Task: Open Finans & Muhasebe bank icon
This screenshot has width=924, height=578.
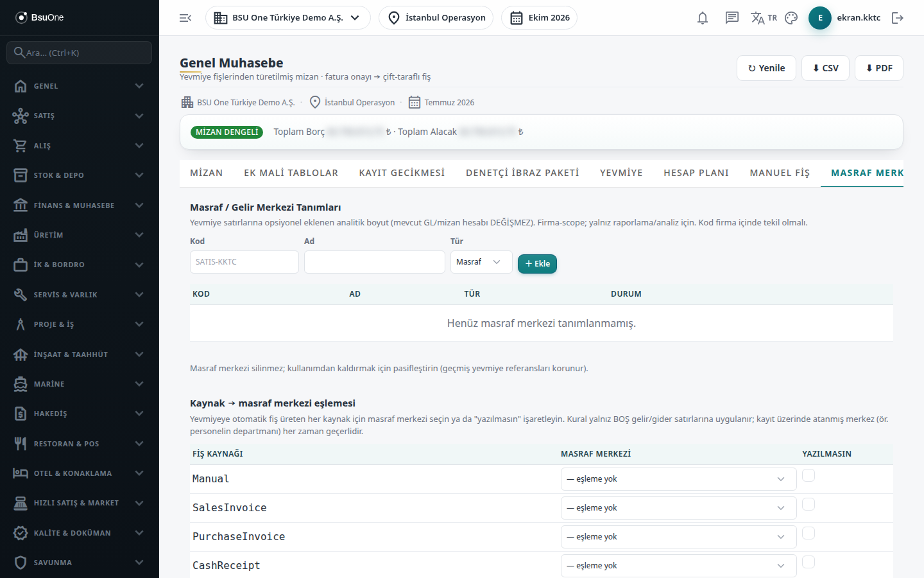Action: pyautogui.click(x=21, y=206)
